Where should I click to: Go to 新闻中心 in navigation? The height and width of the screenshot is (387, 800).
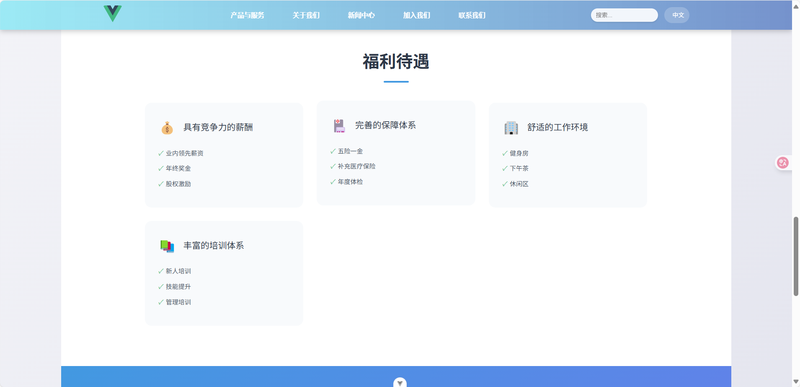[x=361, y=15]
